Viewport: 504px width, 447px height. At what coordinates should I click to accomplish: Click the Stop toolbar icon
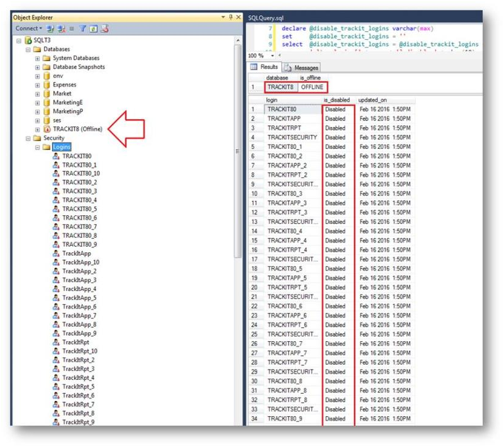point(71,28)
